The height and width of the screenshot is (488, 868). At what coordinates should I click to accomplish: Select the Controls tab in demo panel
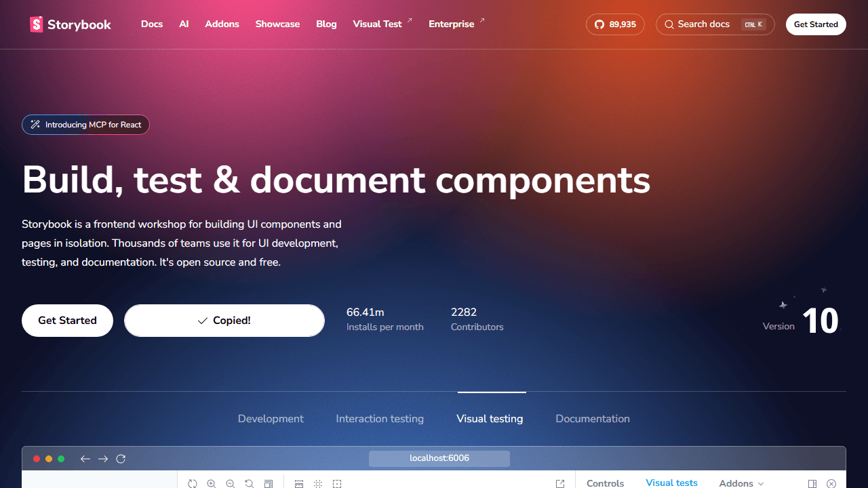[605, 483]
